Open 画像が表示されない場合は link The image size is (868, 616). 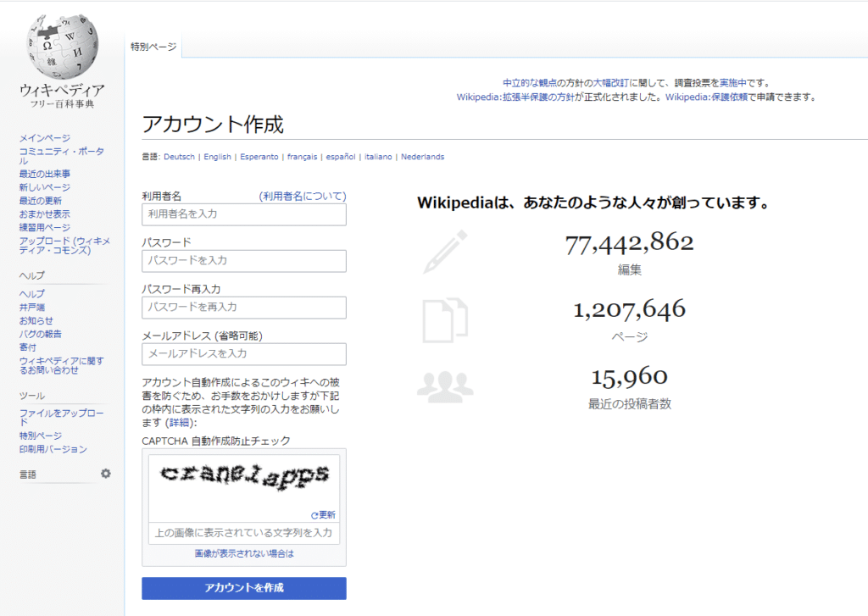[x=244, y=553]
